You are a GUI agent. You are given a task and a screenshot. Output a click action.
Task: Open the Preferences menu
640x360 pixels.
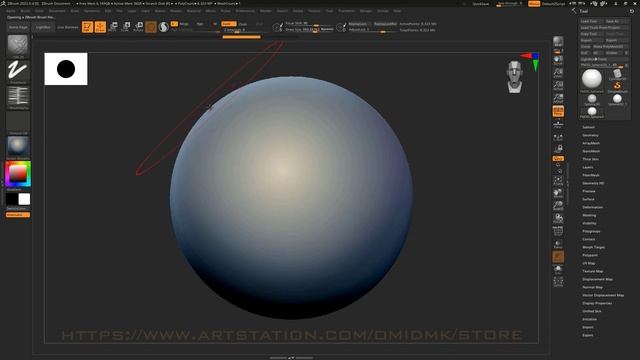pos(245,11)
